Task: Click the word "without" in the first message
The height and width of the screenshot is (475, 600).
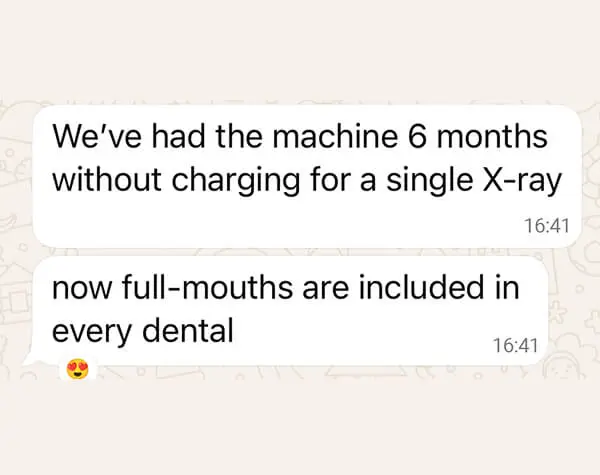Action: 102,182
